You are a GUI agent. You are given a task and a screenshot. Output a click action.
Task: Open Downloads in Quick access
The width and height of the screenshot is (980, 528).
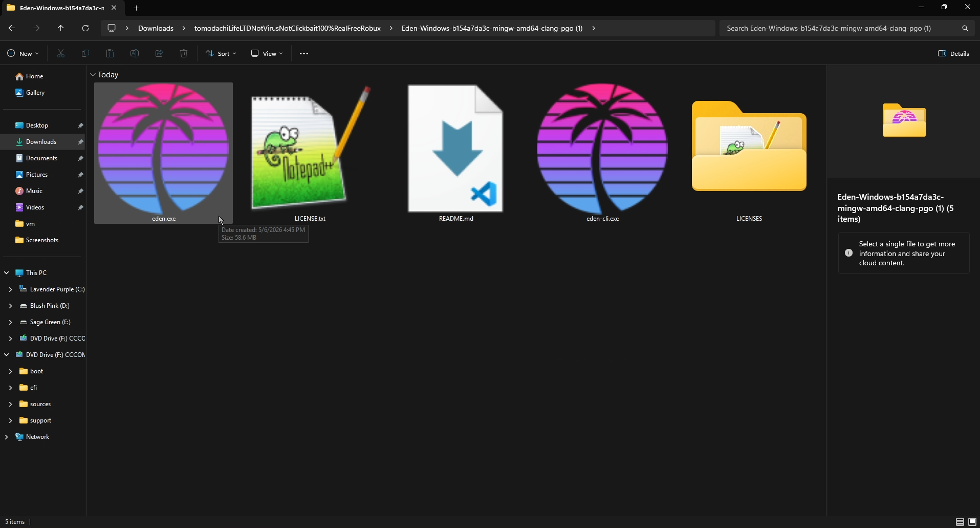(x=43, y=142)
